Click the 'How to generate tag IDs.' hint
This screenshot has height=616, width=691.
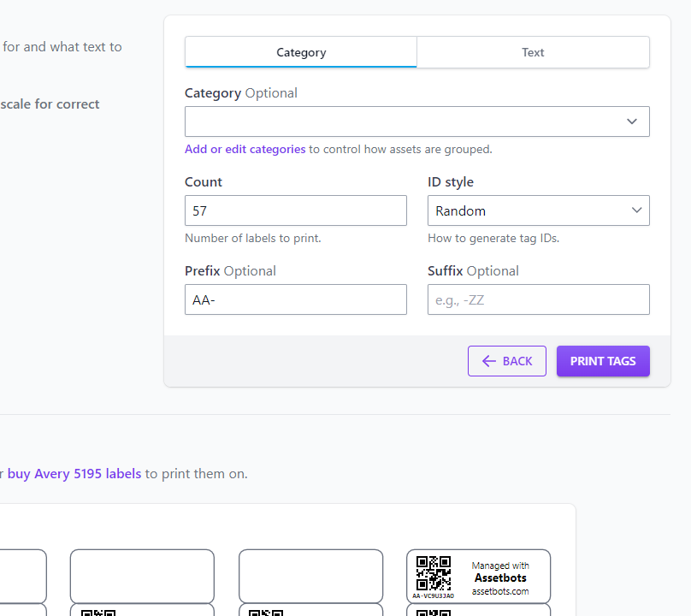coord(493,238)
